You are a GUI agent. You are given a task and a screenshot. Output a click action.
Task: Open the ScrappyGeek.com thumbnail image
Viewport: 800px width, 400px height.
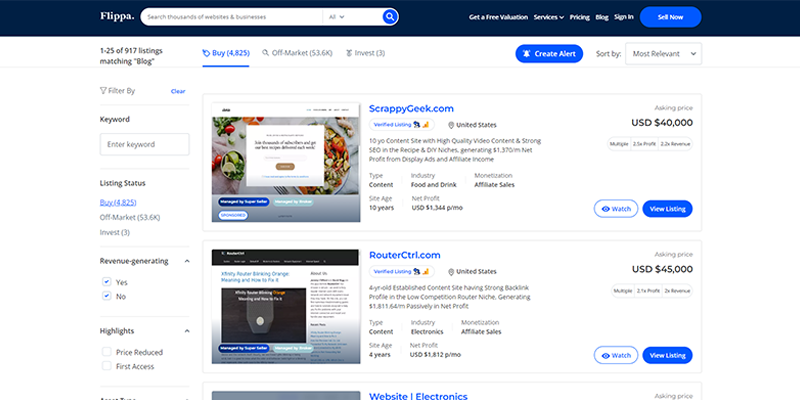point(286,162)
